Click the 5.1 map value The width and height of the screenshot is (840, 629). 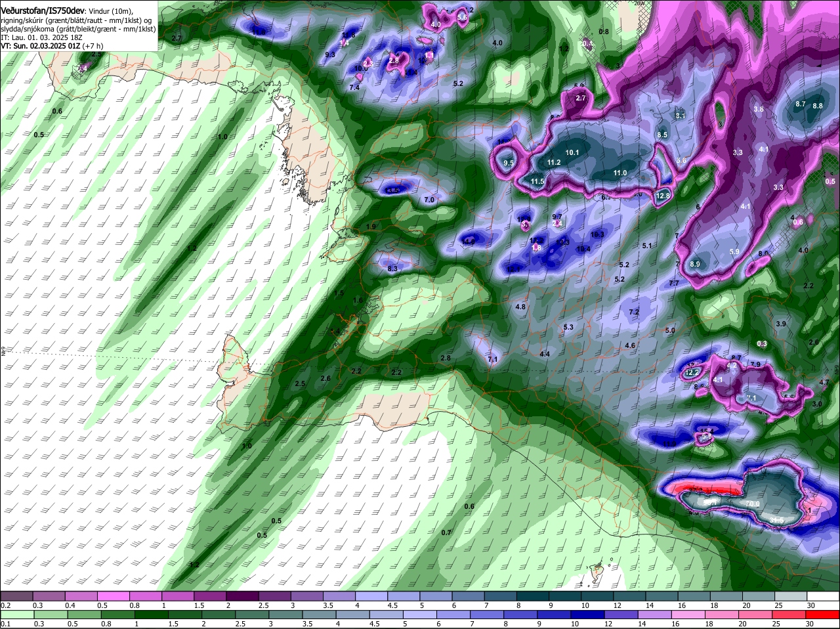pyautogui.click(x=647, y=246)
